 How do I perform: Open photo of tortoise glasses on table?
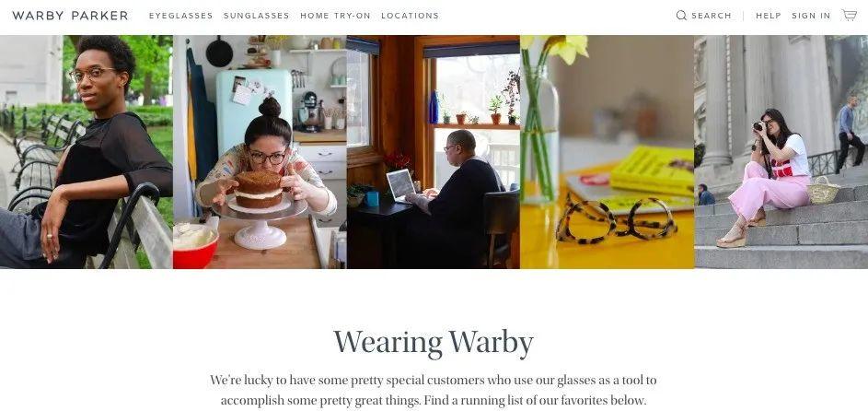[x=608, y=152]
